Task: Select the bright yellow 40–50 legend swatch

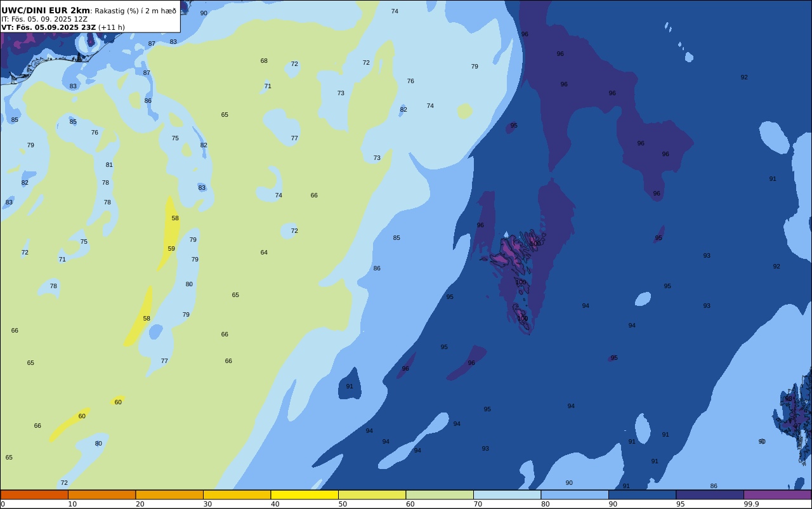Action: pos(304,494)
